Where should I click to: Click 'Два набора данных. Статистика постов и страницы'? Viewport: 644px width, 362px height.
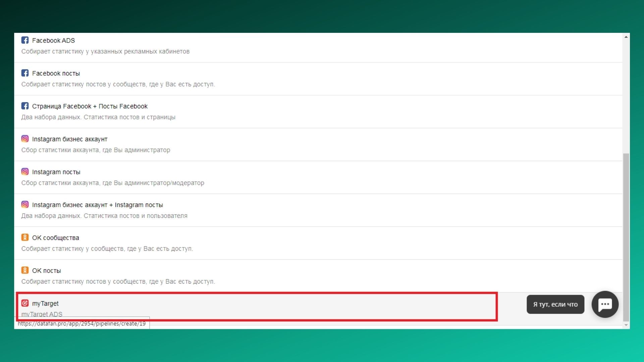98,117
